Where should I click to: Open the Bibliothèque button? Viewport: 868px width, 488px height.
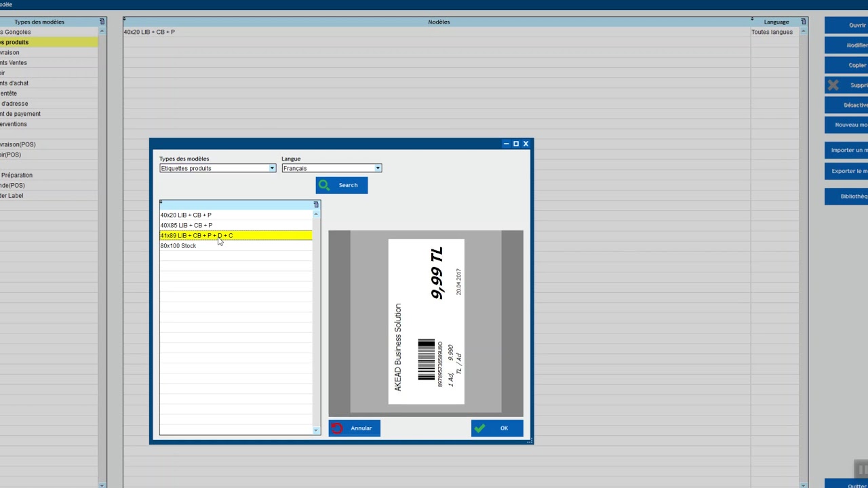click(846, 197)
